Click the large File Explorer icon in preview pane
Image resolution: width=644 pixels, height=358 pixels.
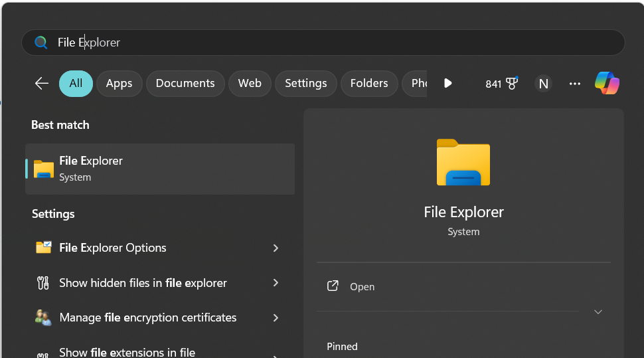pos(463,163)
